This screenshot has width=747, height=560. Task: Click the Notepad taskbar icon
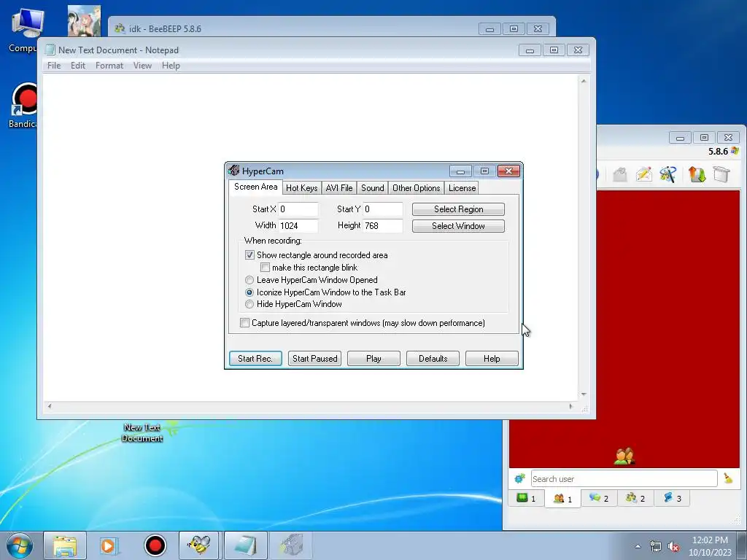coord(245,545)
